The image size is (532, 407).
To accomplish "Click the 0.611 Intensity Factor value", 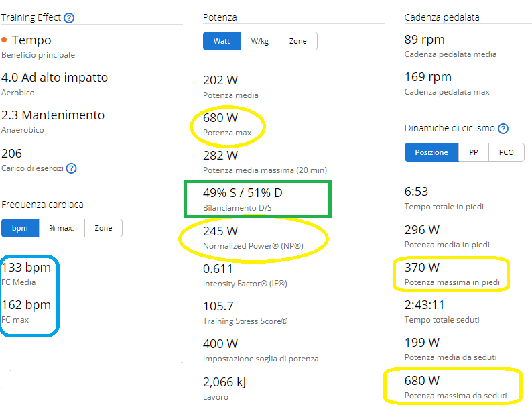I will 218,269.
